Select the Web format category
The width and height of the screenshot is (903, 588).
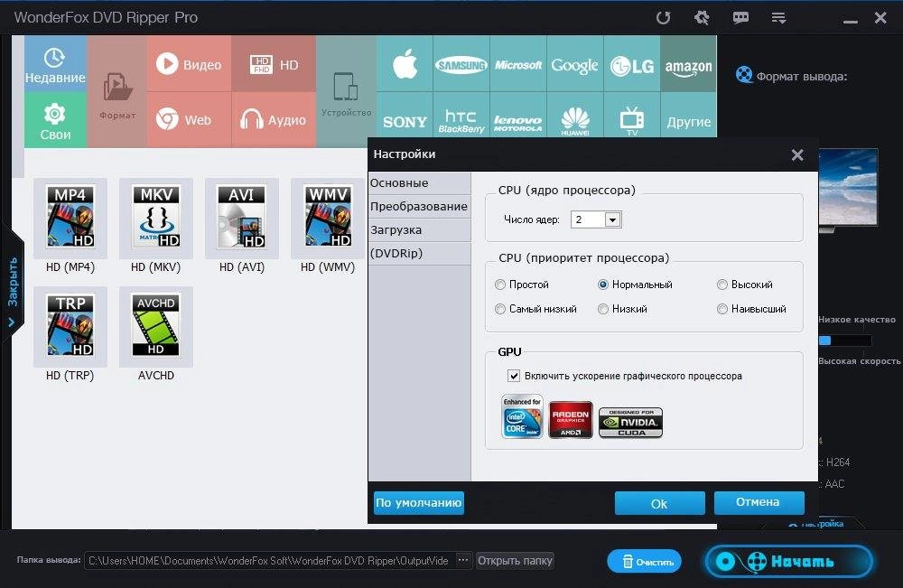[x=189, y=120]
